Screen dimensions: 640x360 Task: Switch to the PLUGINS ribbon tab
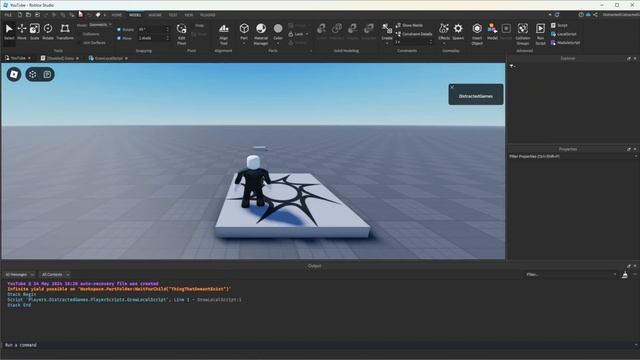(x=208, y=15)
